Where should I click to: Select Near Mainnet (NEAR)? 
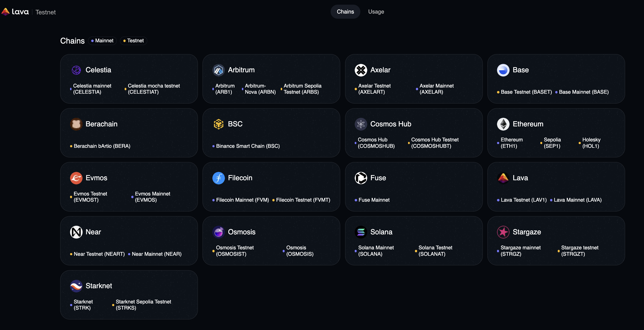tap(155, 254)
